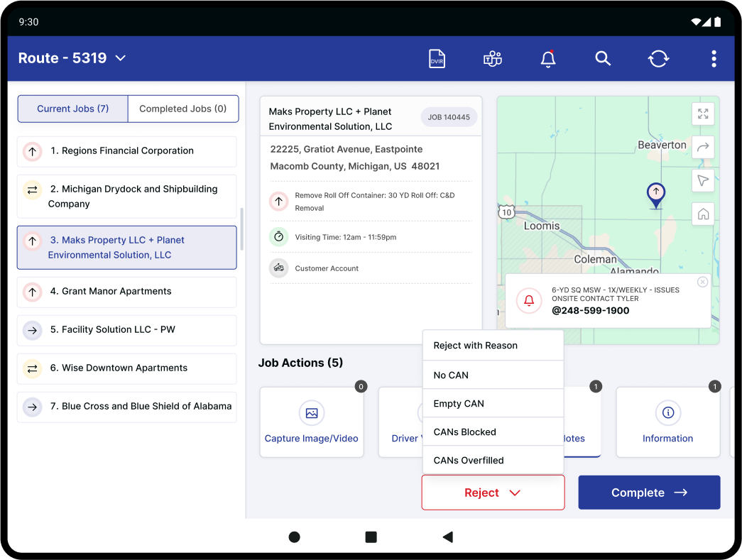The height and width of the screenshot is (560, 742).
Task: Click swap-arrows icon of Wise Downtown Apartments
Action: pyautogui.click(x=32, y=368)
